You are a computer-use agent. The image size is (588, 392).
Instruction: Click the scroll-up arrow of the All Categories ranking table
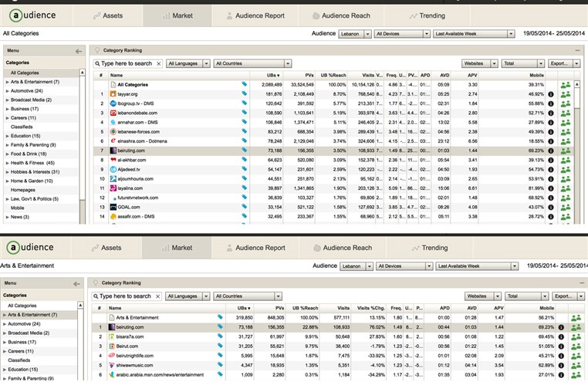click(577, 84)
